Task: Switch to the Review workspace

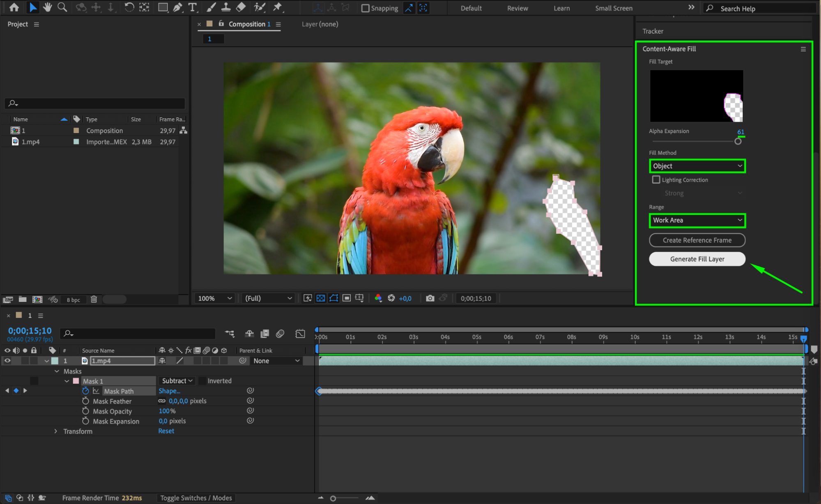Action: pos(517,8)
